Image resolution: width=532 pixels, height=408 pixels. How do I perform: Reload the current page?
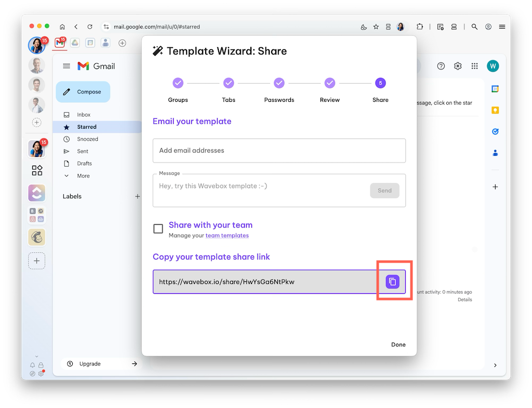[x=89, y=27]
